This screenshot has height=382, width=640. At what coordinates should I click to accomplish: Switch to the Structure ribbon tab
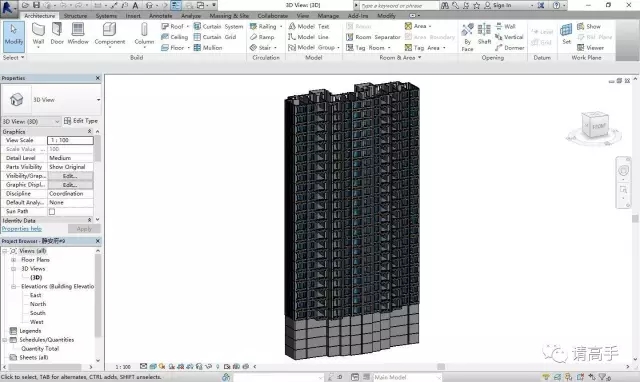[x=76, y=16]
